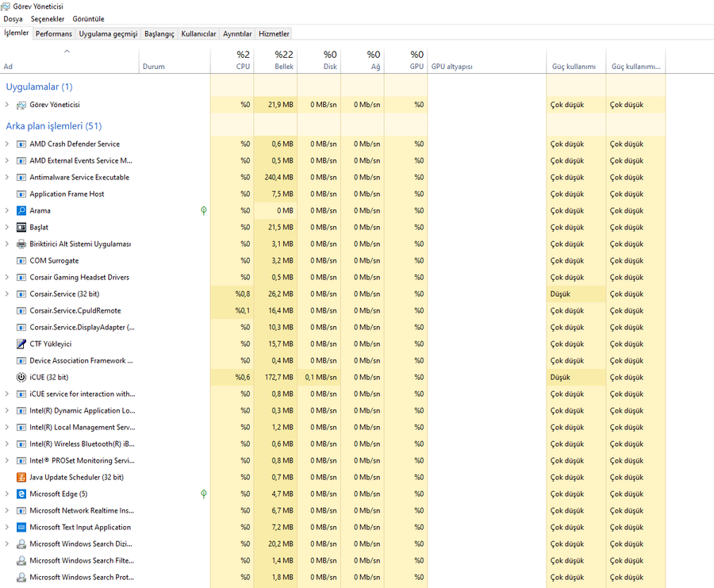The image size is (714, 588).
Task: Sort by the first Güç kullanımı column
Action: (576, 60)
